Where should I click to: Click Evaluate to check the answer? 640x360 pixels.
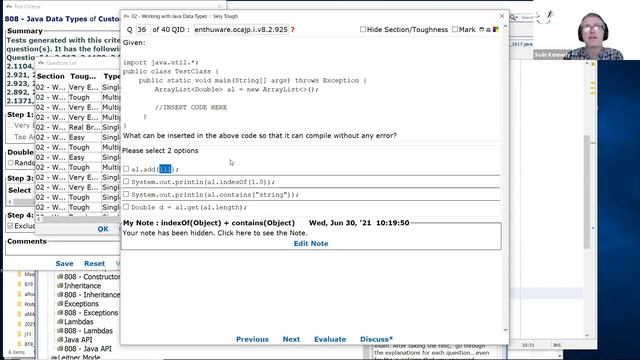330,339
